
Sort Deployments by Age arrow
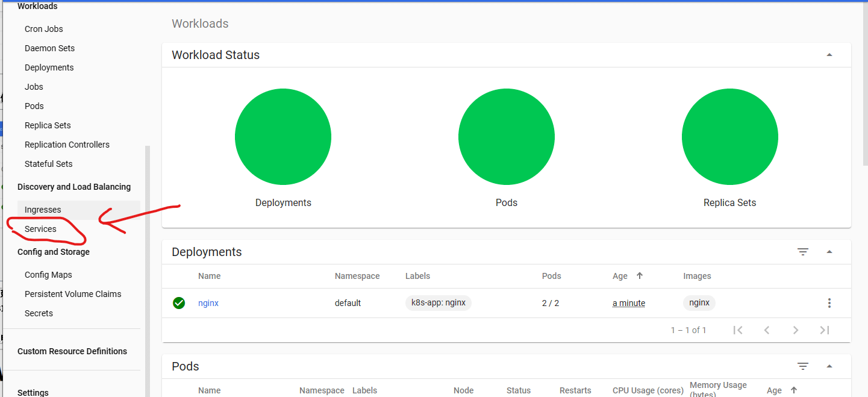coord(640,276)
